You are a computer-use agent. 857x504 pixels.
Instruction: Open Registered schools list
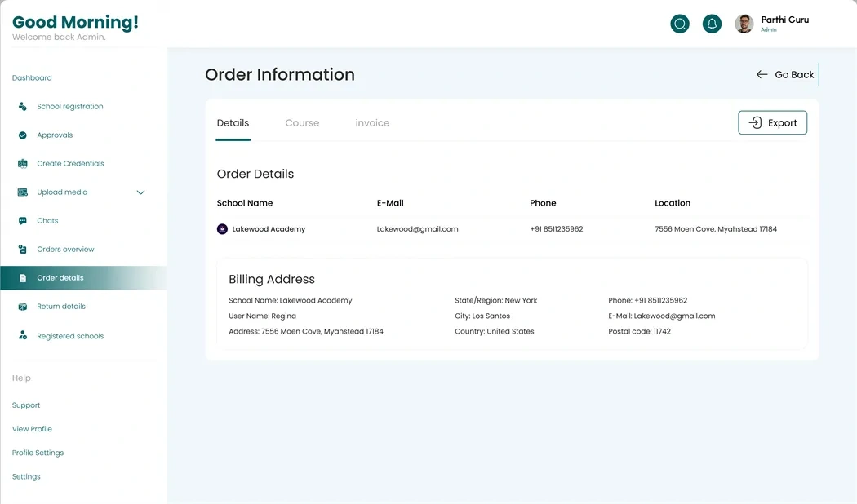point(70,336)
